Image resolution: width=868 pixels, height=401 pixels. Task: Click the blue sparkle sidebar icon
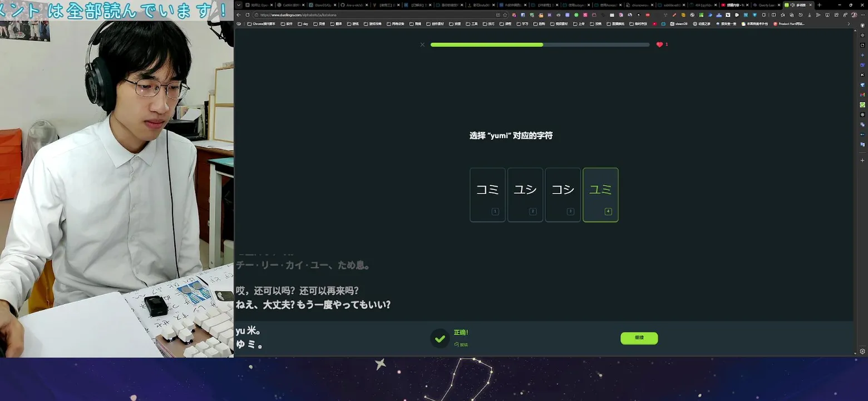(x=862, y=55)
